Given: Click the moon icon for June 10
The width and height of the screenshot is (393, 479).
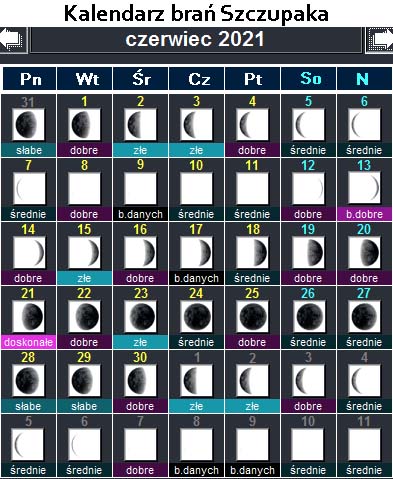Looking at the screenshot, I should (x=197, y=188).
